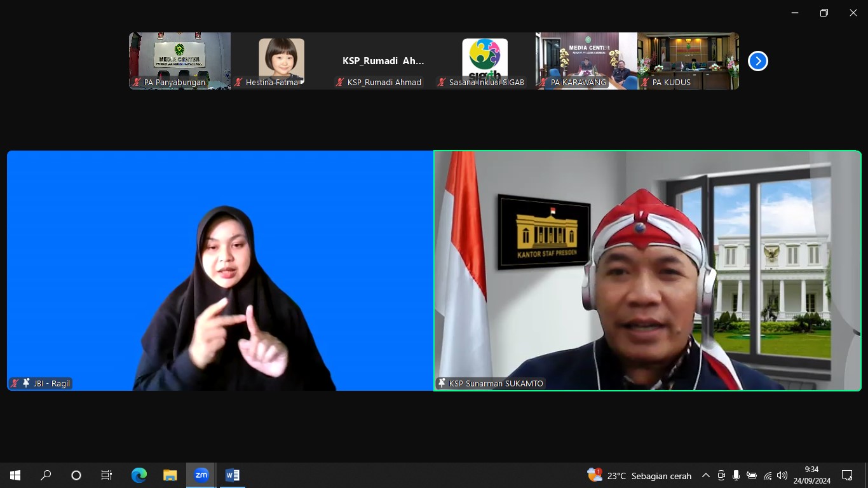Open the Action Center notification panel
This screenshot has width=868, height=488.
848,475
